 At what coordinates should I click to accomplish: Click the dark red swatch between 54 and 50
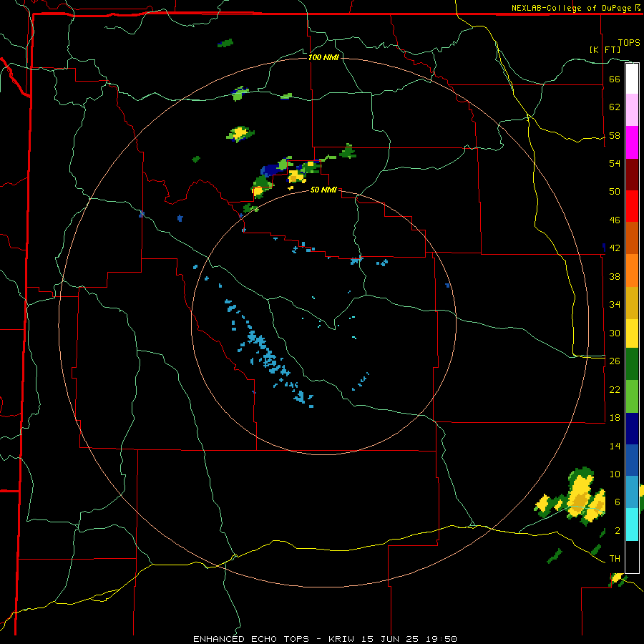(x=632, y=174)
